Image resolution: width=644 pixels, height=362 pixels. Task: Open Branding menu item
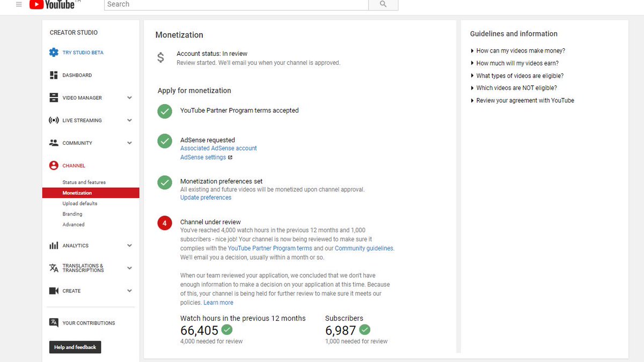point(72,214)
